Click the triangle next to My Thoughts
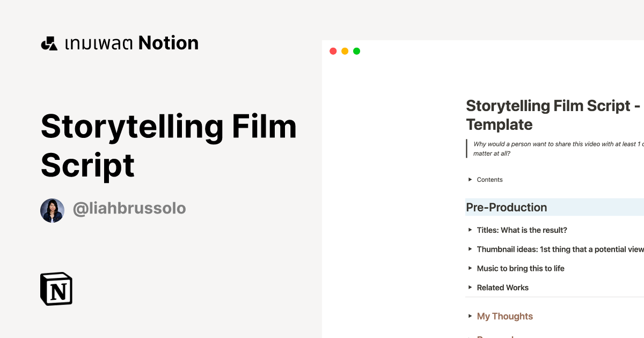The image size is (644, 338). click(x=469, y=317)
